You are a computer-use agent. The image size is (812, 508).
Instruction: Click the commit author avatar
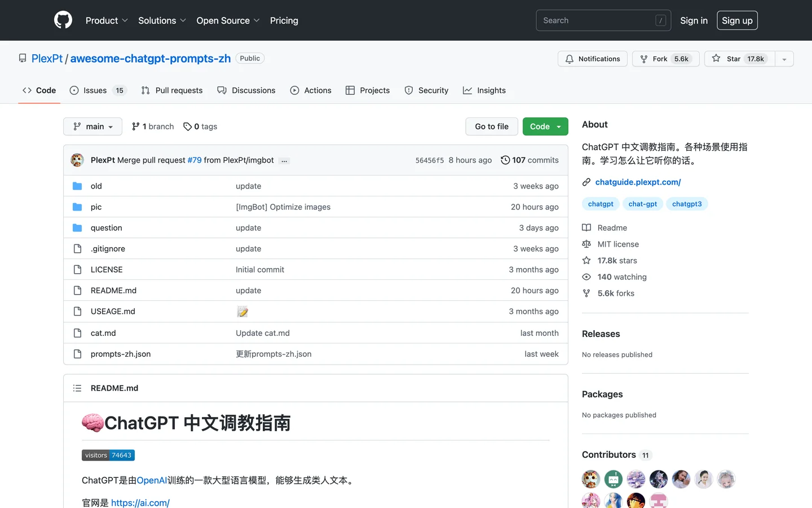click(x=77, y=160)
